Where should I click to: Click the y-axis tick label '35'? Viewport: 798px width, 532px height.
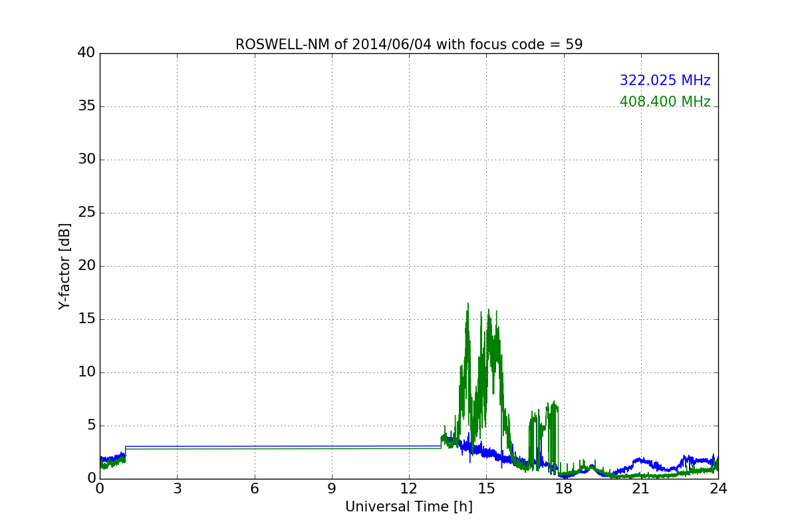tap(86, 106)
